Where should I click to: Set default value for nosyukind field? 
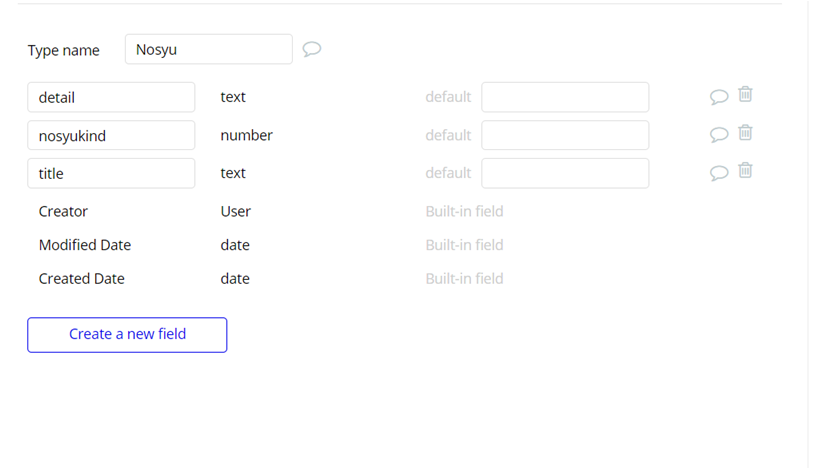point(565,135)
